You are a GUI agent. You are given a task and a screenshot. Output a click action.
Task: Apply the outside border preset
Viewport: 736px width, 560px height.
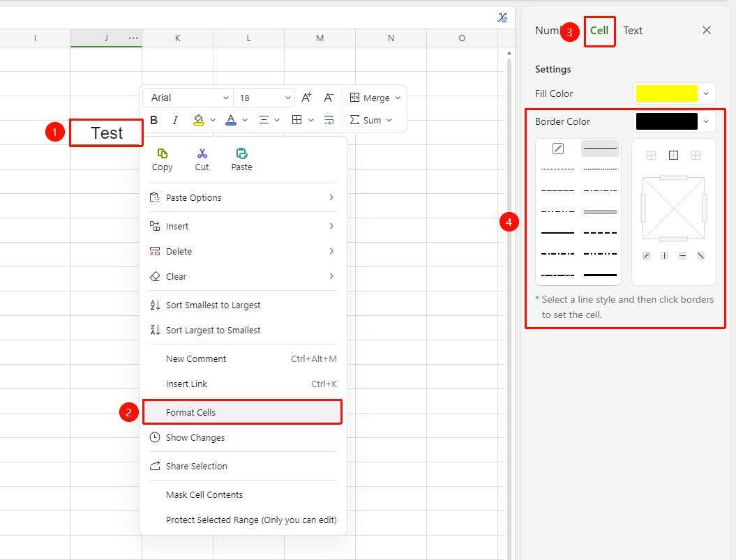coord(674,155)
